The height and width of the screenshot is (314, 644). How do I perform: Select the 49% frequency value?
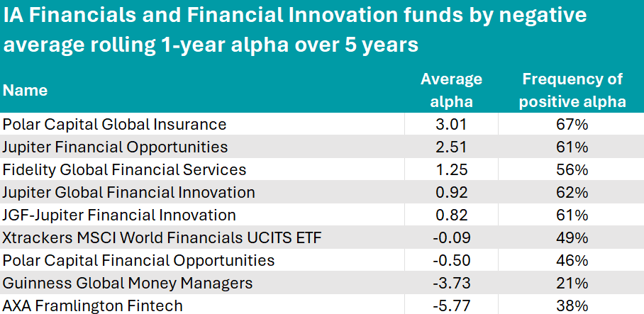572,237
